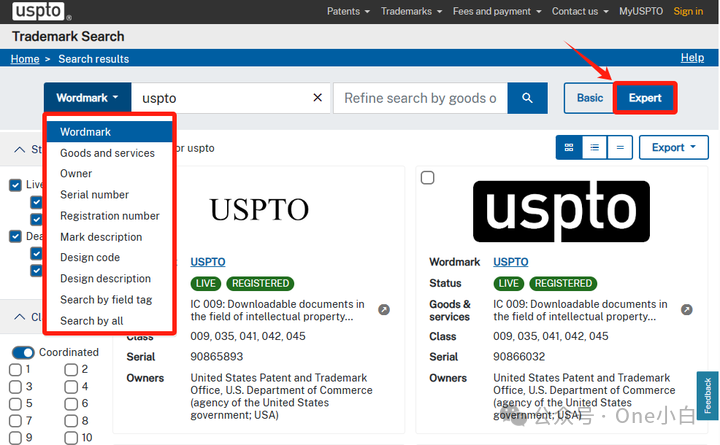Switch to list view icon
The width and height of the screenshot is (720, 445).
595,147
